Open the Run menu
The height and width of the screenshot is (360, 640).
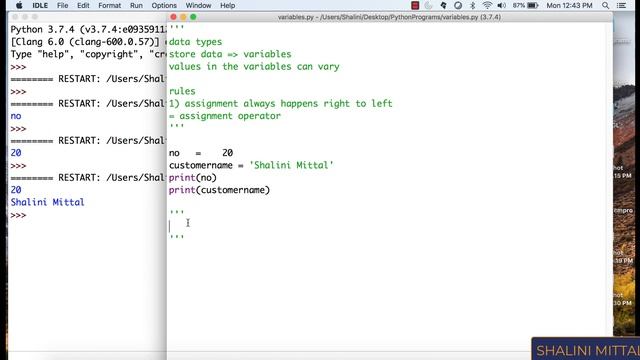pyautogui.click(x=136, y=5)
